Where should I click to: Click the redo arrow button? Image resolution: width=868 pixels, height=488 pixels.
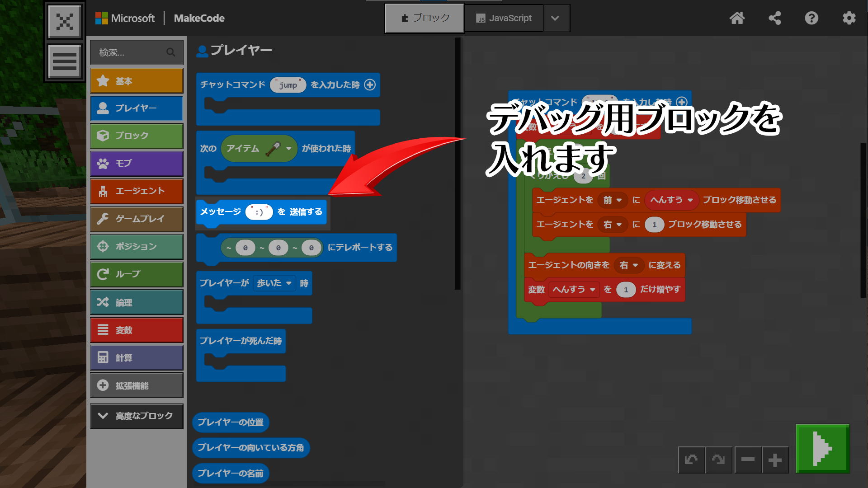click(718, 460)
